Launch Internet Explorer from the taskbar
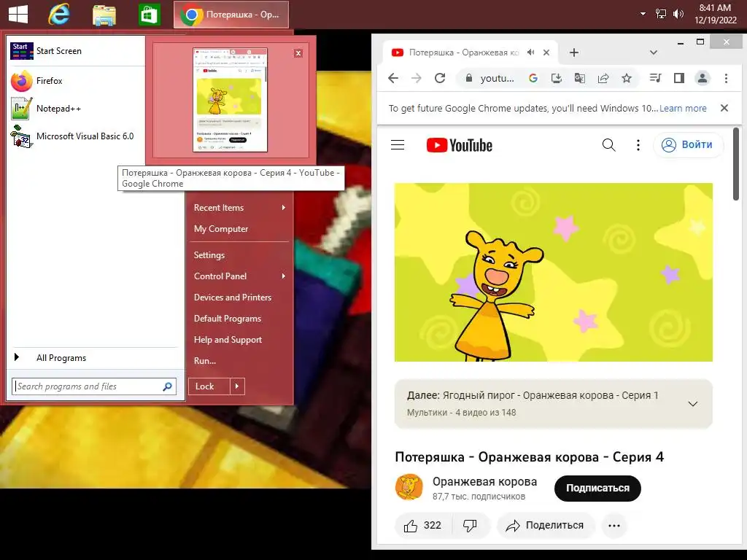This screenshot has width=747, height=560. point(58,15)
